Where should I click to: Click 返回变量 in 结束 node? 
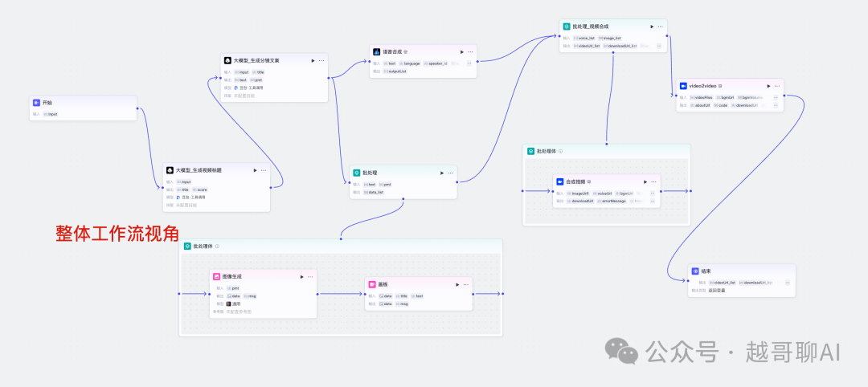pos(717,290)
